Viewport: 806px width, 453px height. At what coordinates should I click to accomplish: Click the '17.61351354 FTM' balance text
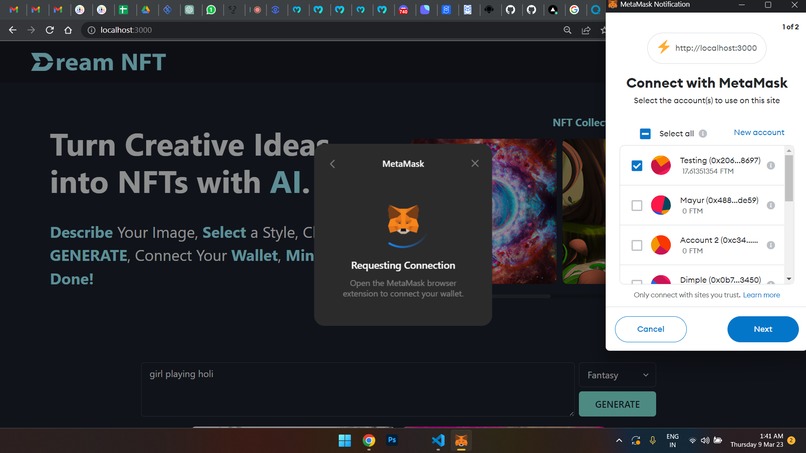[708, 171]
